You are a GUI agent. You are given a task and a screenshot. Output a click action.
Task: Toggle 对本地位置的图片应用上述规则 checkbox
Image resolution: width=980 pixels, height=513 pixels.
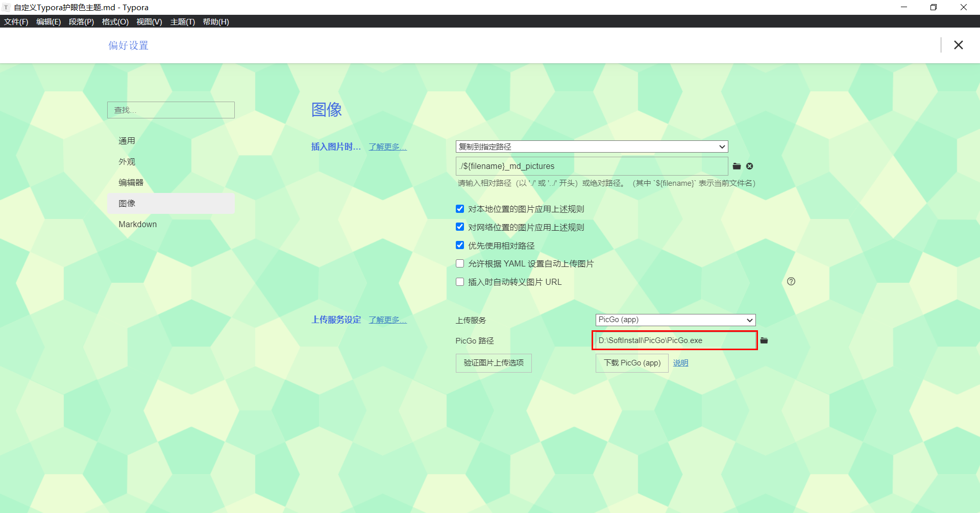[460, 209]
